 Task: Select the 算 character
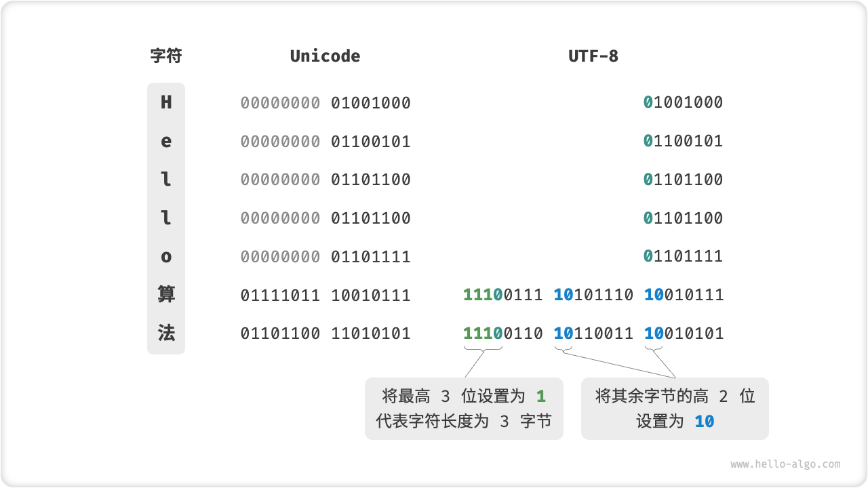coord(166,295)
